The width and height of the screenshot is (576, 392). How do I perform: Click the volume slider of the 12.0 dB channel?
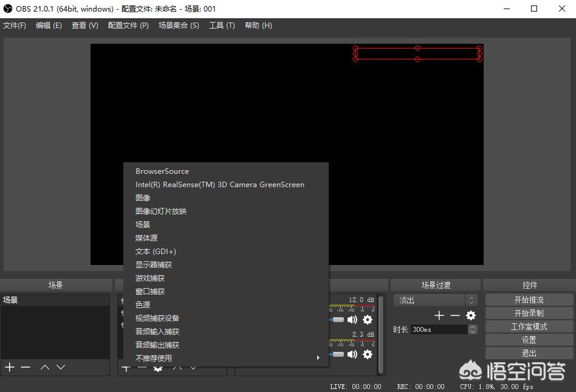[337, 320]
